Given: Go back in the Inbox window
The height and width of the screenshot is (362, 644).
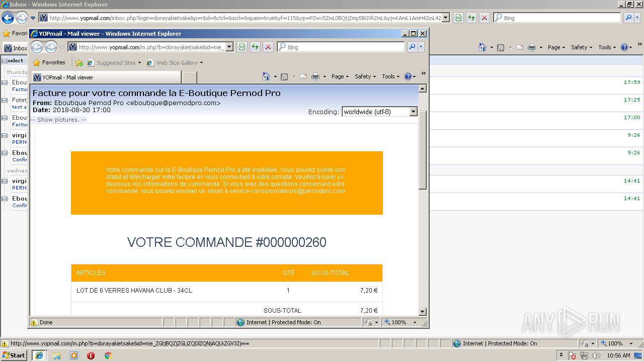Looking at the screenshot, I should [8, 18].
